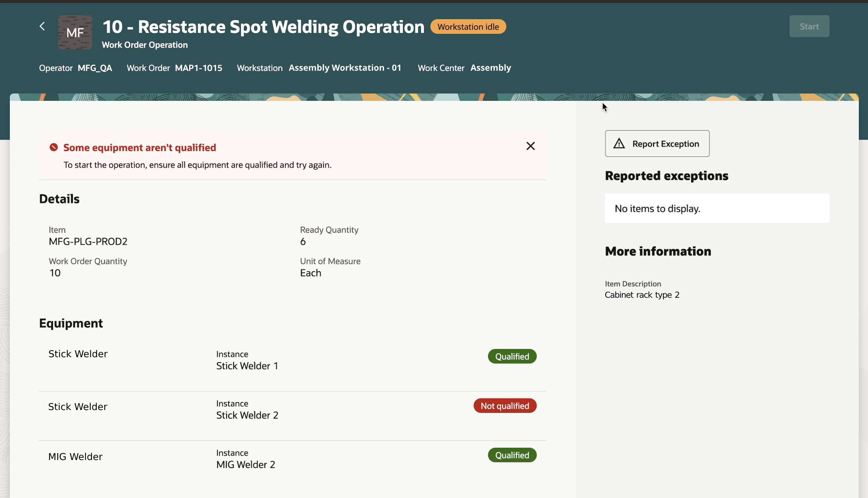
Task: Click the Assembly work center value
Action: tap(490, 68)
